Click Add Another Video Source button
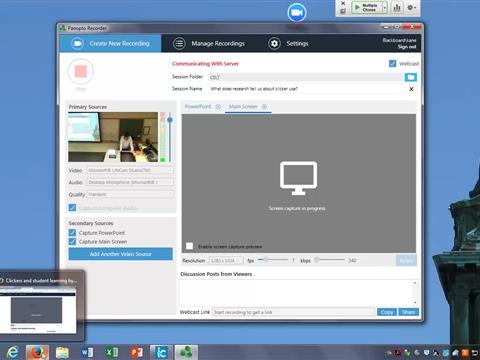The height and width of the screenshot is (360, 480). (121, 254)
